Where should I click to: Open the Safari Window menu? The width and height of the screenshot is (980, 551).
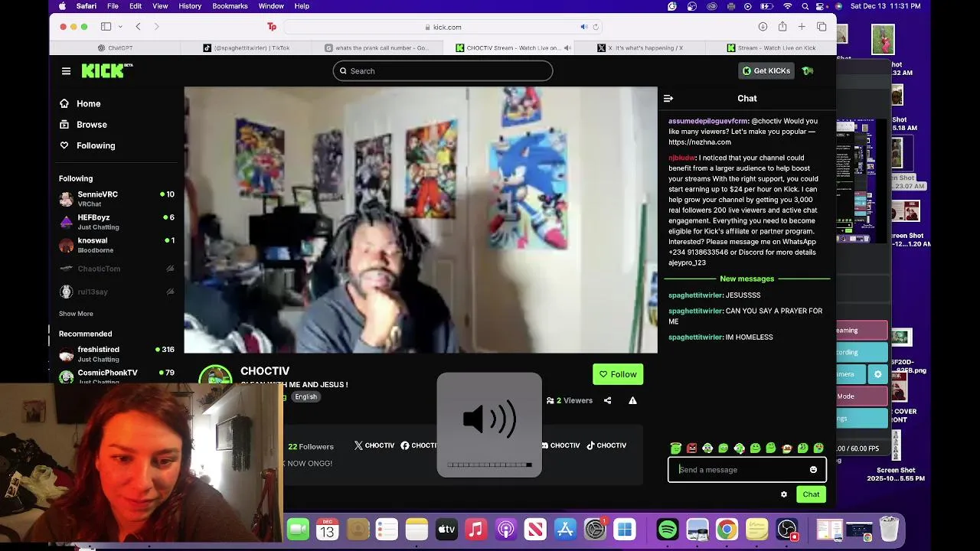click(x=271, y=6)
